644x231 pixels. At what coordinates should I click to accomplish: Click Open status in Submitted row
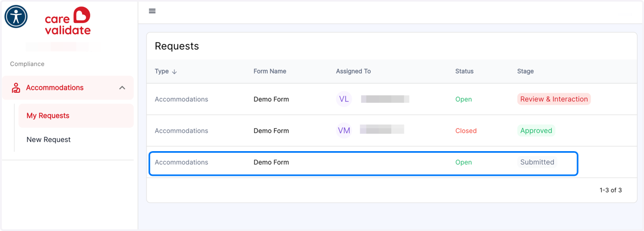coord(464,162)
